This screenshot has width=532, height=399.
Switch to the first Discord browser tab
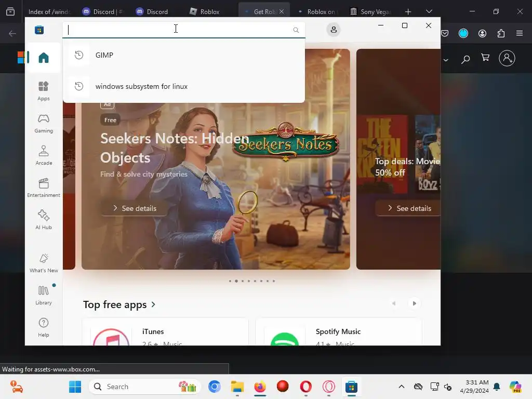pos(103,11)
